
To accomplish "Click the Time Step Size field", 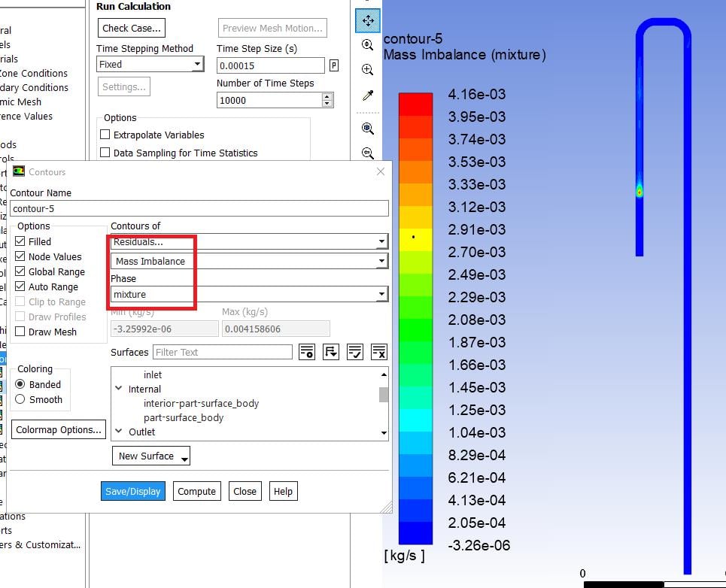I will click(x=270, y=65).
